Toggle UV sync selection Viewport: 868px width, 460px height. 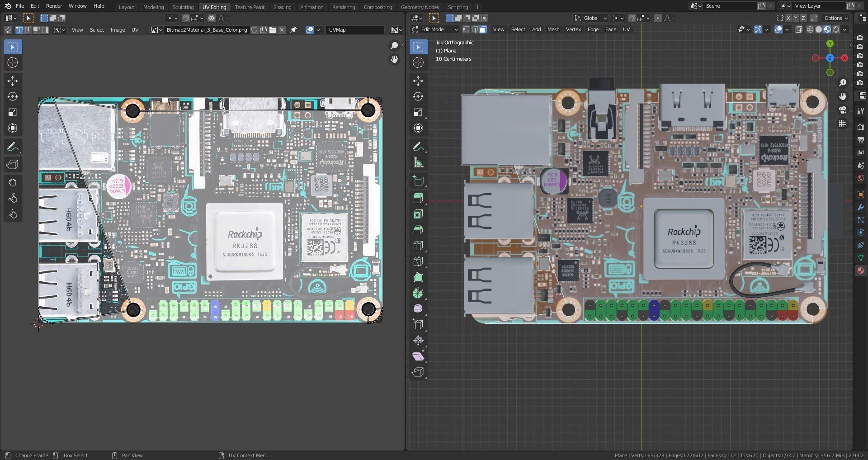(x=8, y=30)
